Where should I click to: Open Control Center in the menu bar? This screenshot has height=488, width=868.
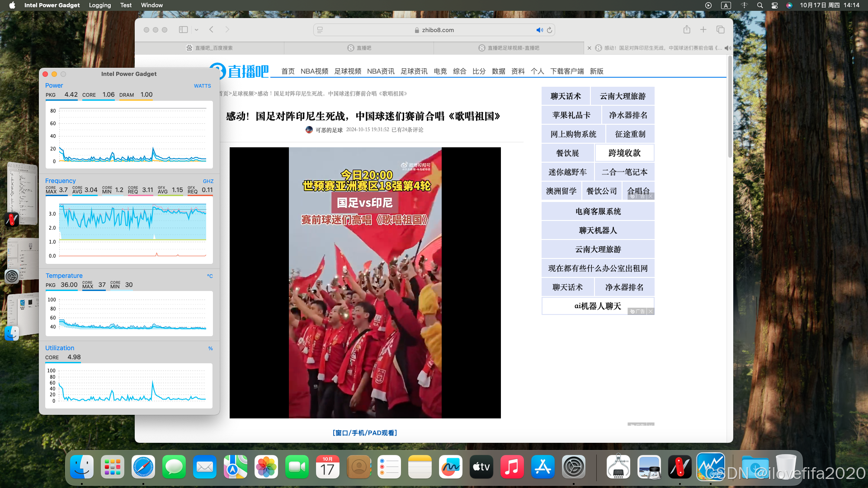774,5
